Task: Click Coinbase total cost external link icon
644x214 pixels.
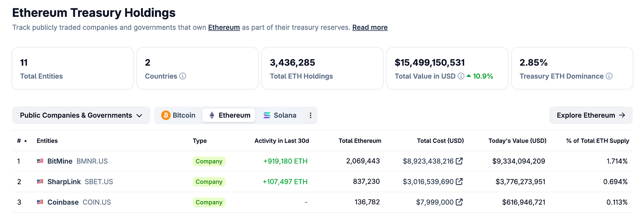Action: point(460,202)
